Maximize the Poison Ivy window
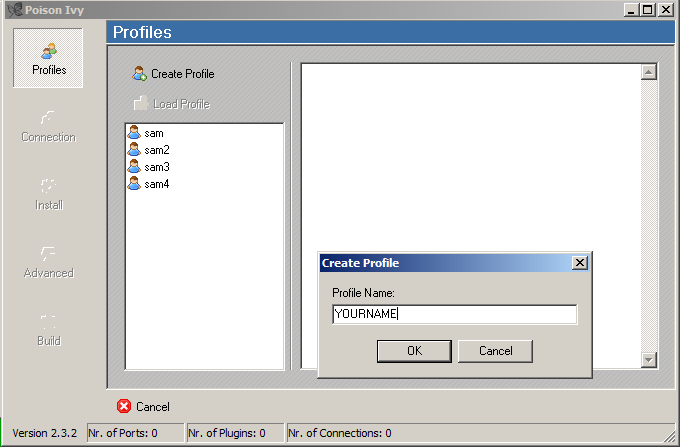Viewport: 680px width, 447px height. pyautogui.click(x=647, y=10)
